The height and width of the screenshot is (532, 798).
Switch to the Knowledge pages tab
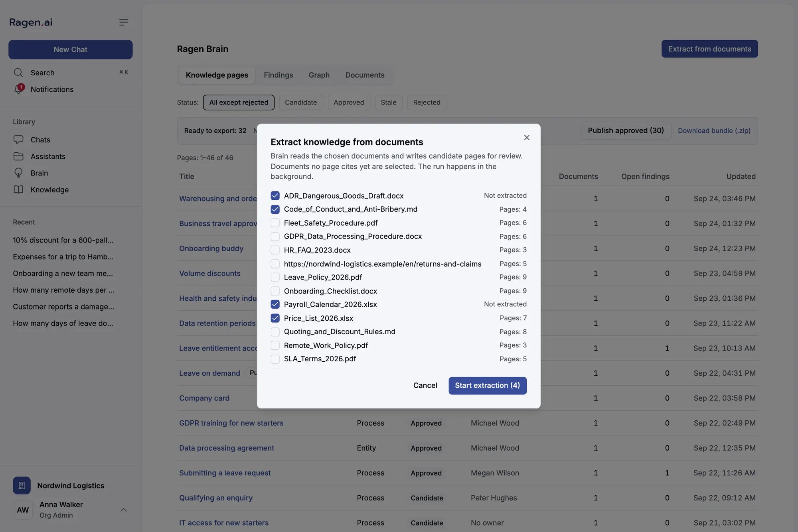[x=217, y=75]
